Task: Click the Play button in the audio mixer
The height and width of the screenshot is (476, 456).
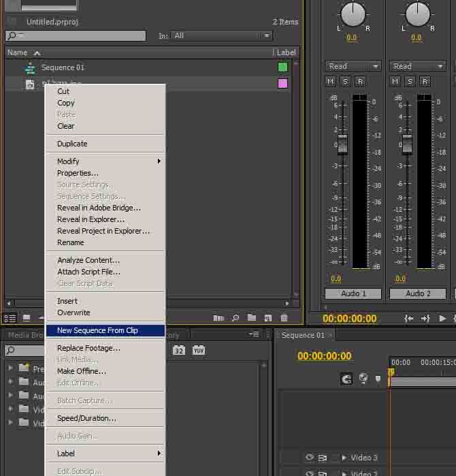Action: click(442, 318)
